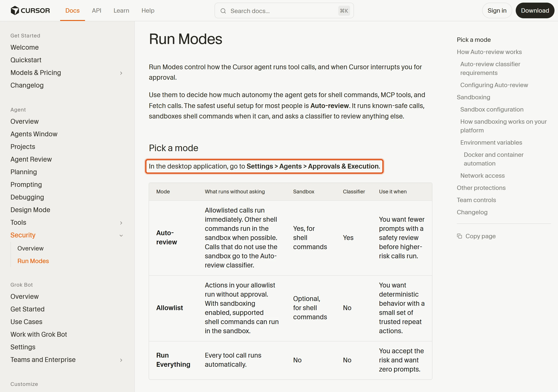Jump to Environment variables section
The image size is (558, 392).
pyautogui.click(x=491, y=143)
